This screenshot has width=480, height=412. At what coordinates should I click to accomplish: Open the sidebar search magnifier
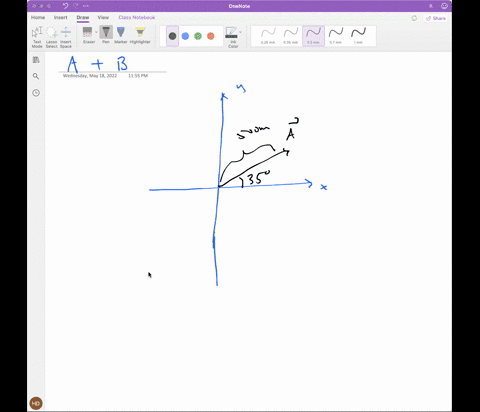(x=36, y=76)
